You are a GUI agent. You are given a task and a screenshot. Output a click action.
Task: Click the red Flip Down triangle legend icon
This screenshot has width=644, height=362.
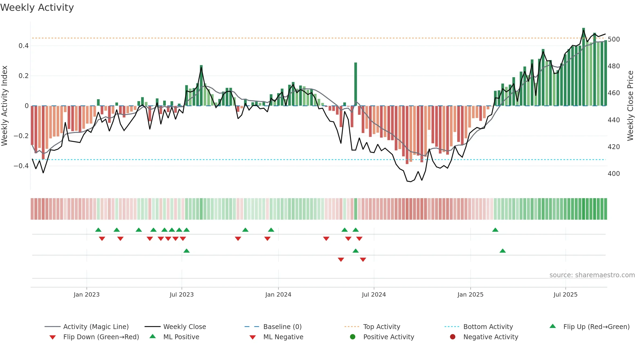(53, 337)
